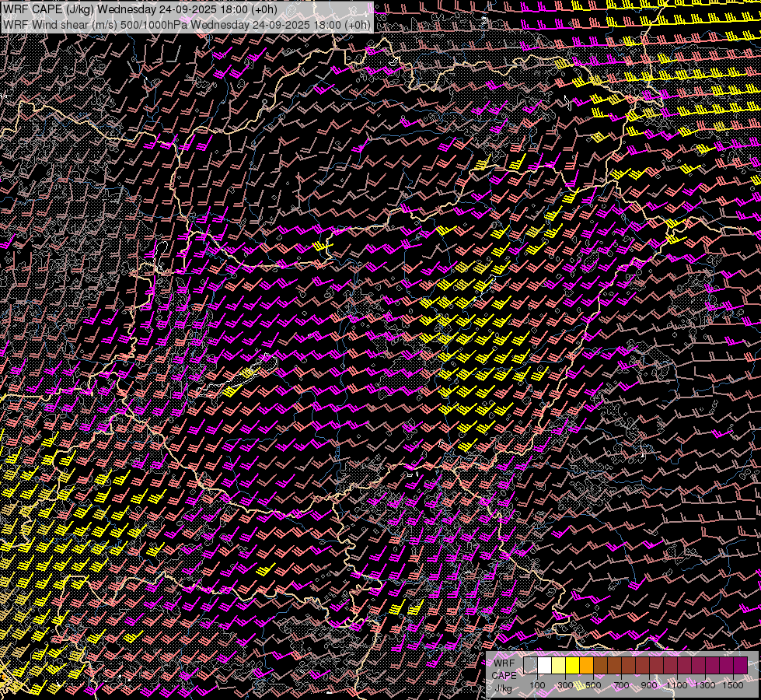The width and height of the screenshot is (761, 700).
Task: Click the 700 legend scale label
Action: [621, 685]
